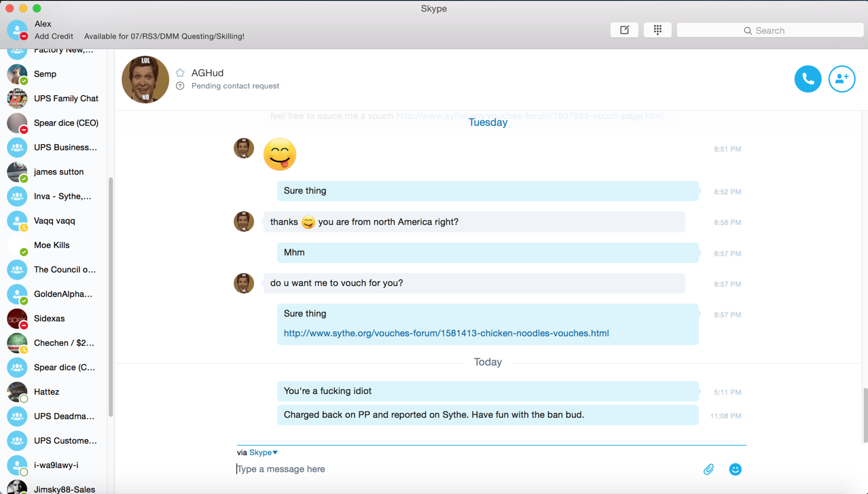
Task: Click the pending request question mark icon
Action: point(180,86)
